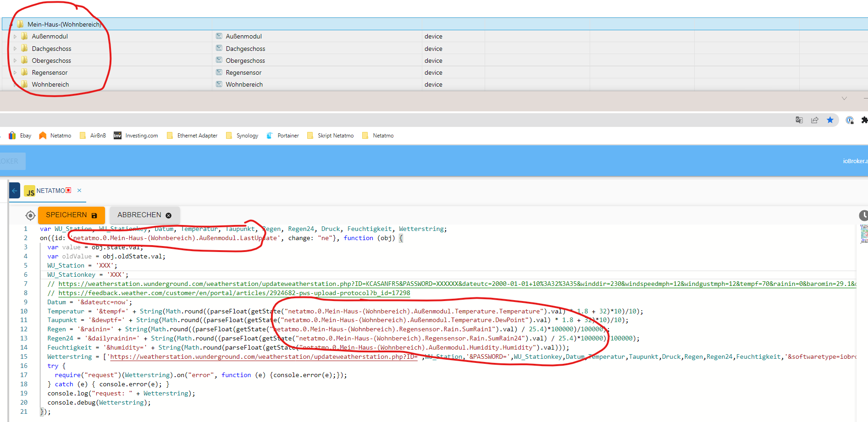Viewport: 868px width, 422px height.
Task: Click the Außenmodul folder icon in tree
Action: (x=25, y=36)
